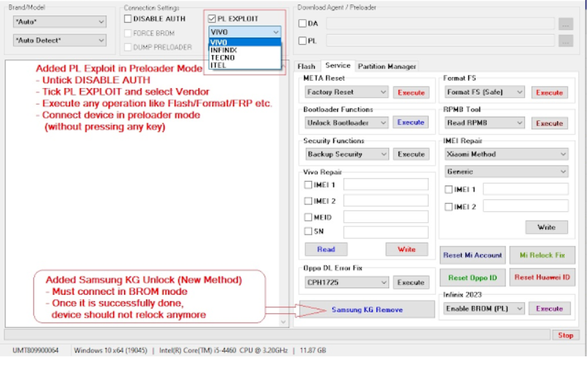Click Write in Vivo Repair

point(407,249)
